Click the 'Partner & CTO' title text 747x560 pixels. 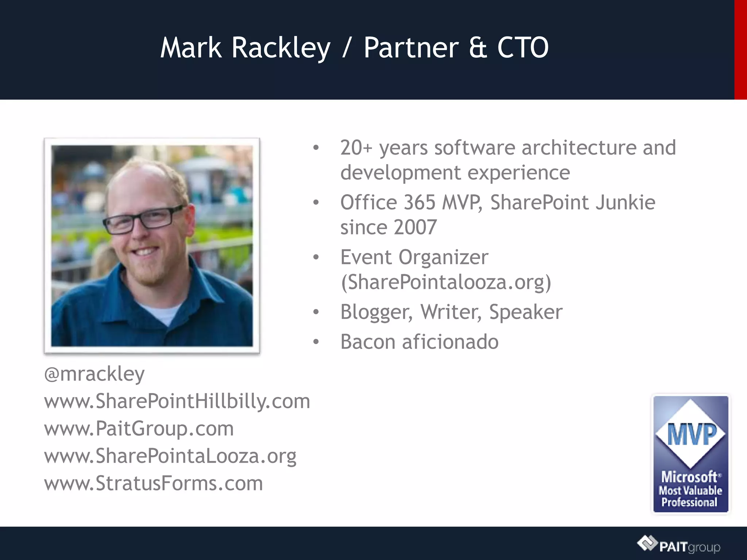click(x=456, y=48)
